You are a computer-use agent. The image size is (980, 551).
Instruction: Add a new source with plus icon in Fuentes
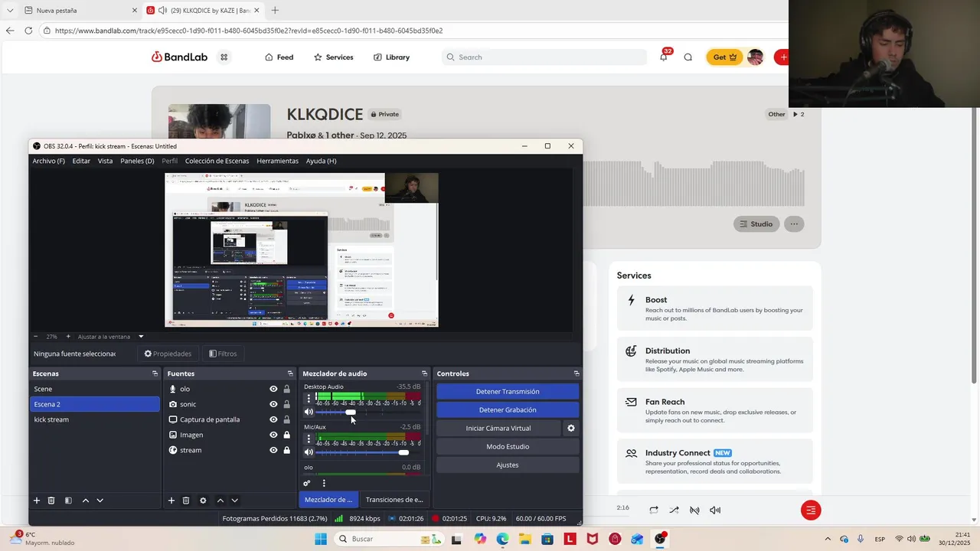(x=171, y=500)
